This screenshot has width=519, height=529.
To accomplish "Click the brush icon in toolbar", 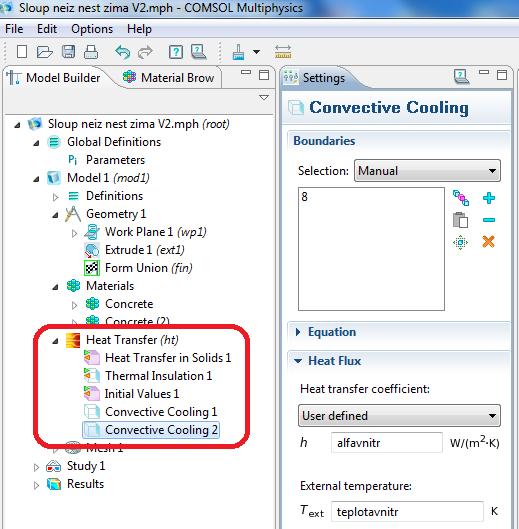I will (238, 52).
